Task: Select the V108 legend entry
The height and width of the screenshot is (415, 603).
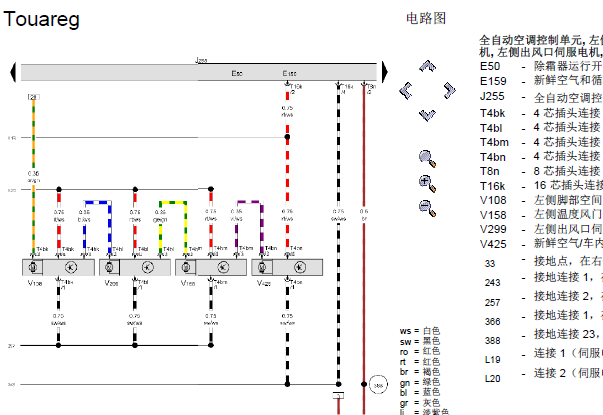Action: click(541, 200)
